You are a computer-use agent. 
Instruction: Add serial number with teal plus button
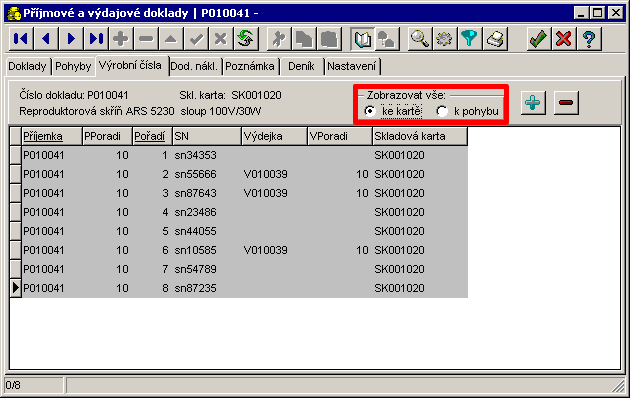[533, 103]
